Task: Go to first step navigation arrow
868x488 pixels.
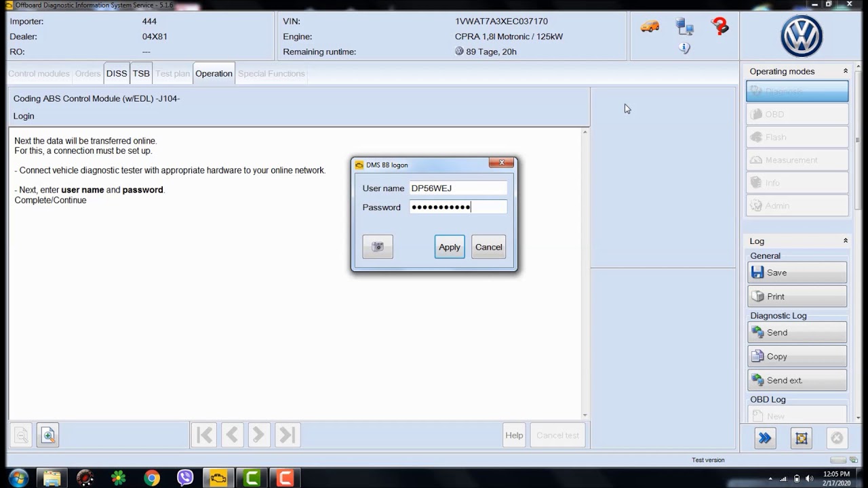Action: click(x=204, y=435)
